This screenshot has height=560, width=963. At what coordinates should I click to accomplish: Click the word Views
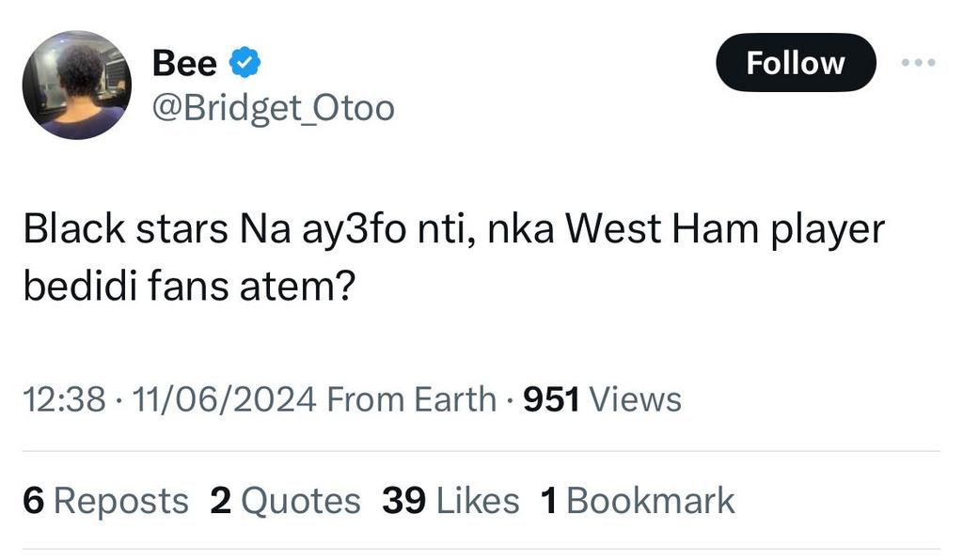pos(635,399)
